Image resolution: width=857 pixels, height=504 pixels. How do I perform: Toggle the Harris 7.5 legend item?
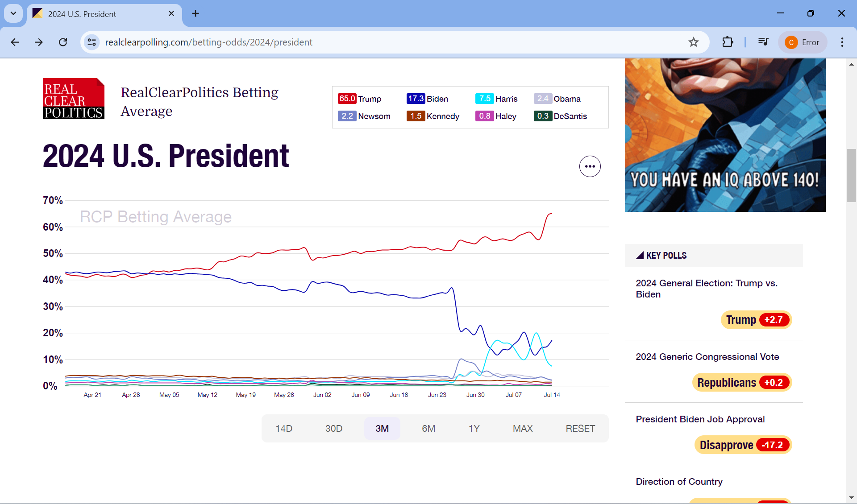[x=496, y=99]
